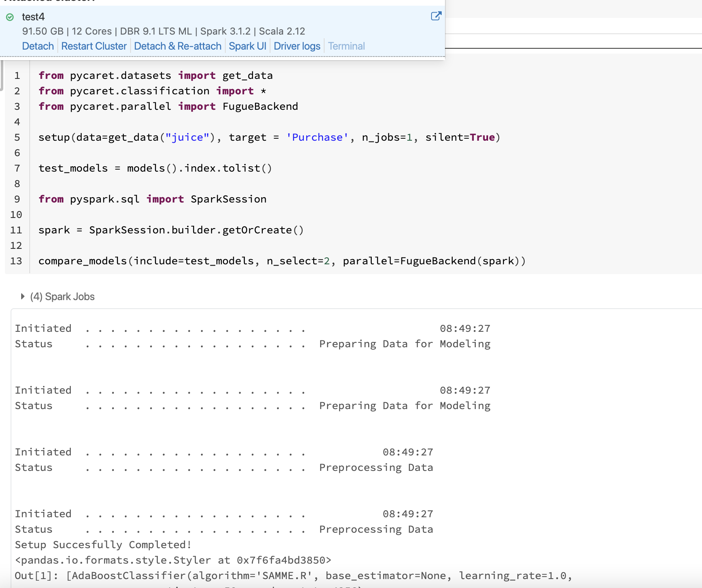
Task: Click FugueBackend in the line 3 import
Action: coord(260,106)
